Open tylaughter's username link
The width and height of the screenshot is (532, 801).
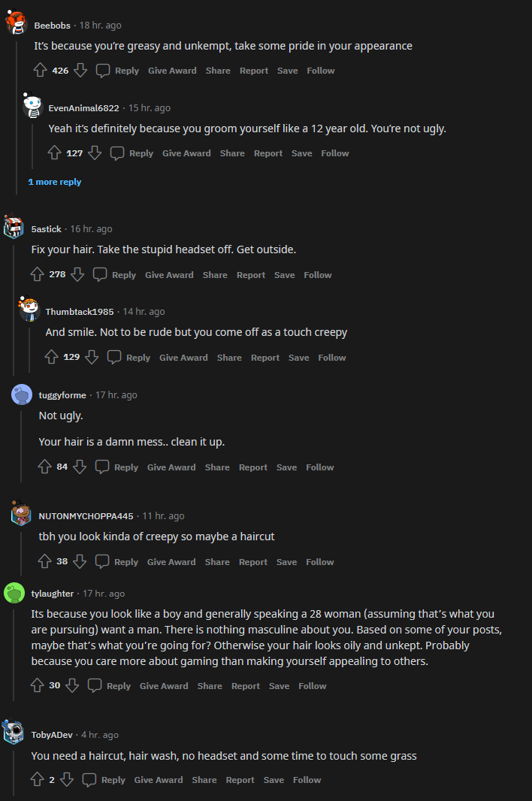(x=52, y=593)
